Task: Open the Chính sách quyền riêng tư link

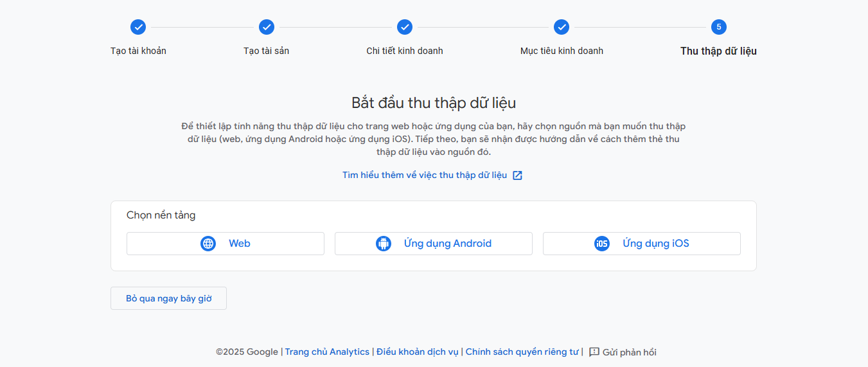Action: (x=522, y=352)
